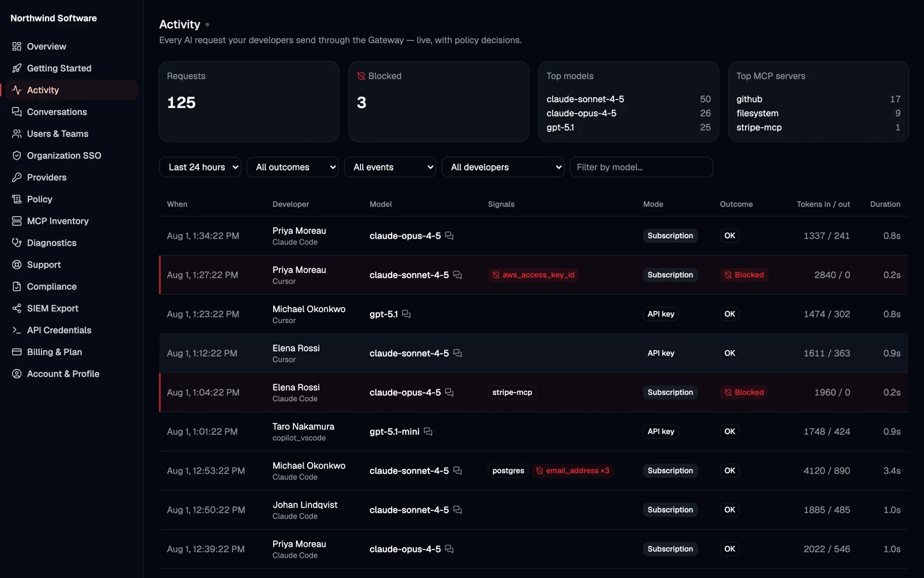
Task: Click OK outcome badge on Michael Okonkwo gpt-5.1 row
Action: [730, 314]
